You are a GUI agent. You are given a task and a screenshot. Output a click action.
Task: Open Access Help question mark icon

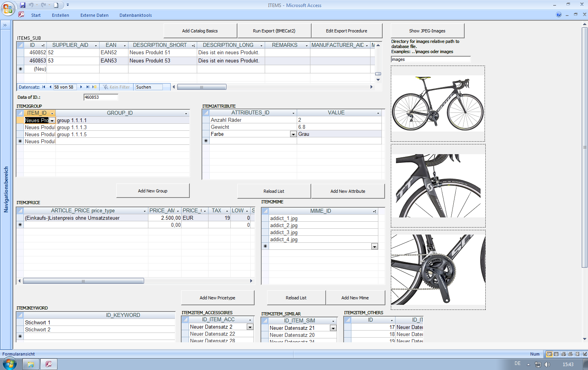click(x=558, y=15)
